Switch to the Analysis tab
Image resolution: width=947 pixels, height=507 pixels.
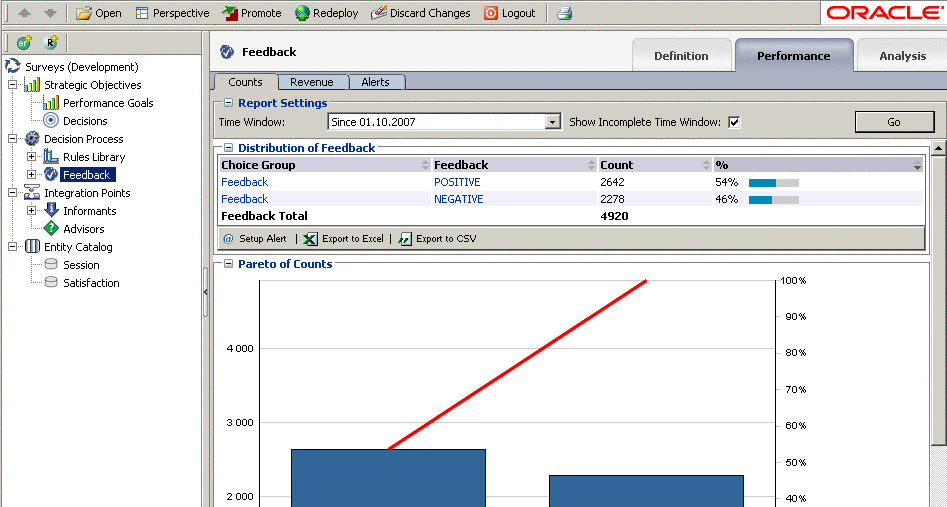click(902, 56)
